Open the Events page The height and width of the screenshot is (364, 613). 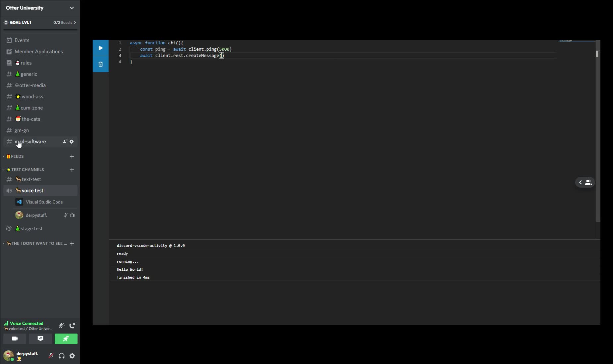point(23,40)
